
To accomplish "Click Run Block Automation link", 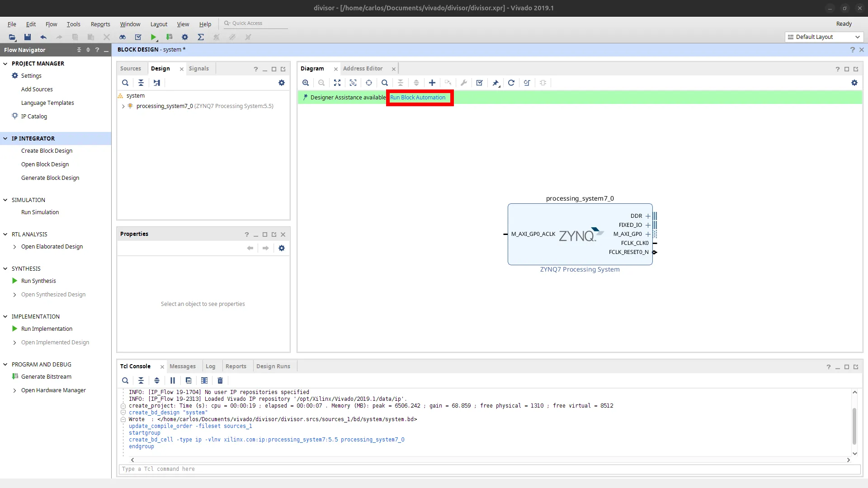I will 418,98.
